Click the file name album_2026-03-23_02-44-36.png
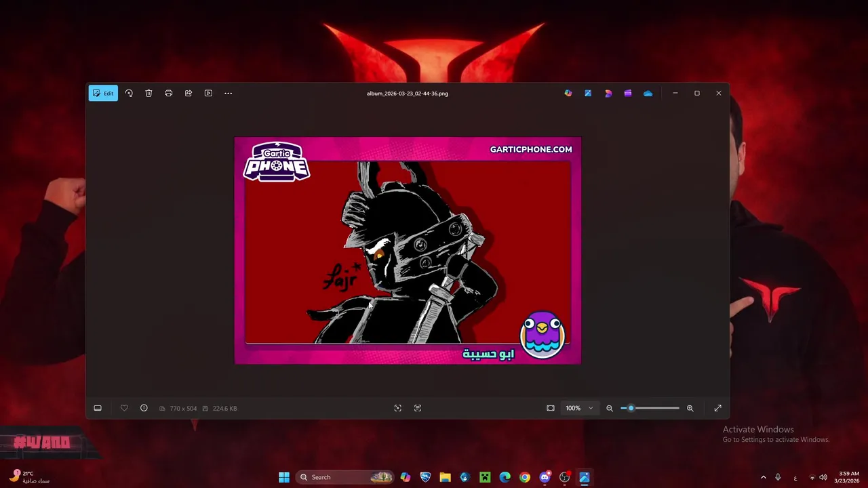The image size is (868, 488). point(408,94)
